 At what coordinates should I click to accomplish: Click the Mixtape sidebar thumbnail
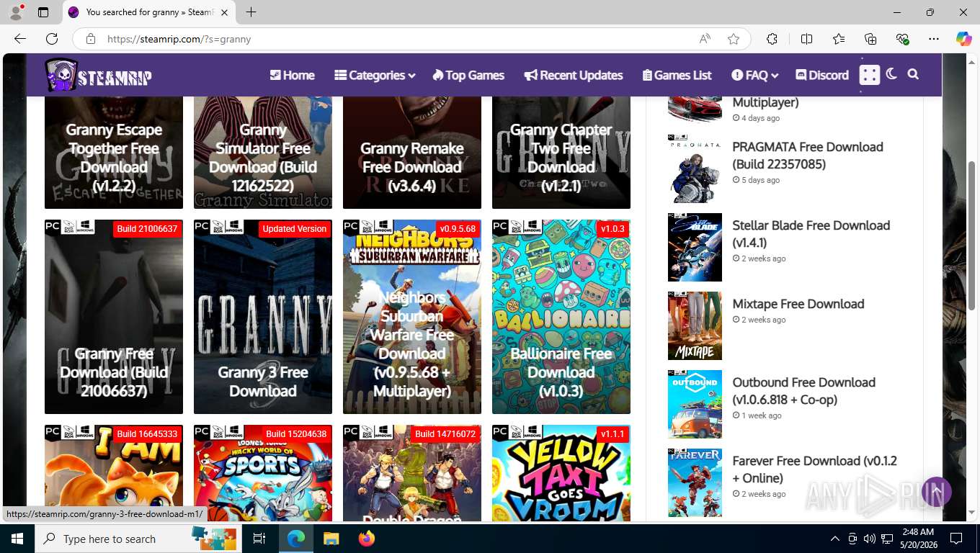tap(695, 325)
